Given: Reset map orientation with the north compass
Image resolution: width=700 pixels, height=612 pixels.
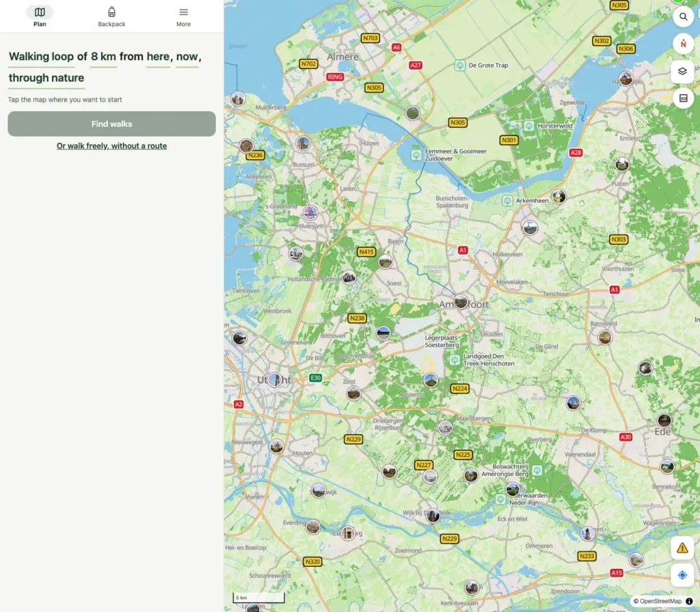Looking at the screenshot, I should coord(683,44).
